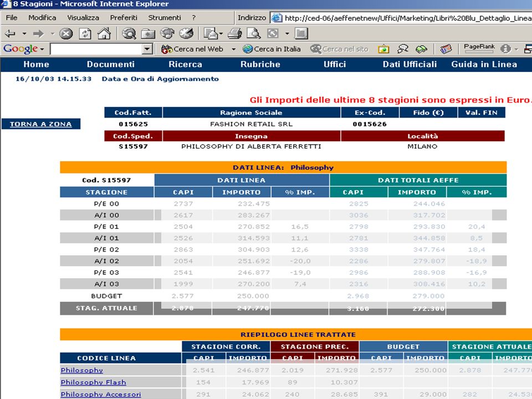Go to Documenti in site navigation
The image size is (532, 399).
(111, 64)
